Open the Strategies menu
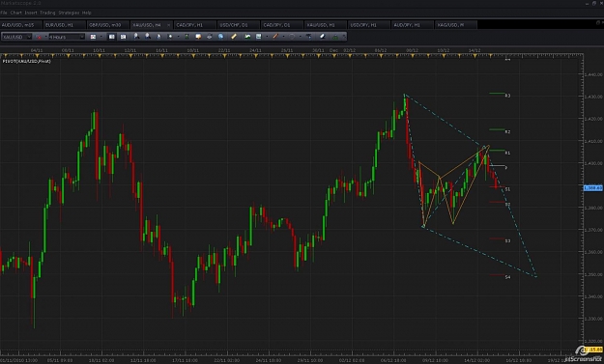Viewport: 604px width, 364px height. [x=69, y=13]
